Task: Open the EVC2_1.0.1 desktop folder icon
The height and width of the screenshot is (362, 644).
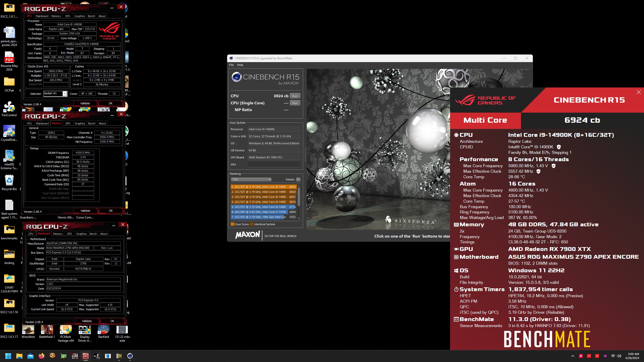Action: tap(9, 10)
